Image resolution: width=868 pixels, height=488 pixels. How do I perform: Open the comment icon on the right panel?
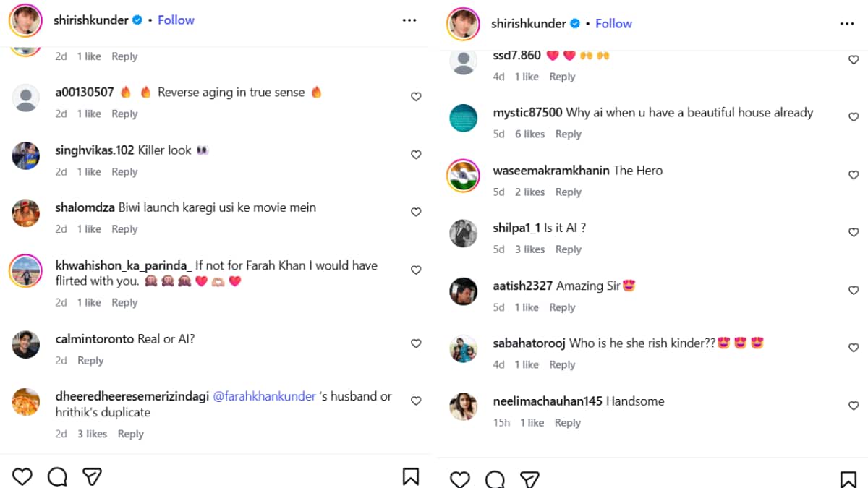tap(495, 478)
